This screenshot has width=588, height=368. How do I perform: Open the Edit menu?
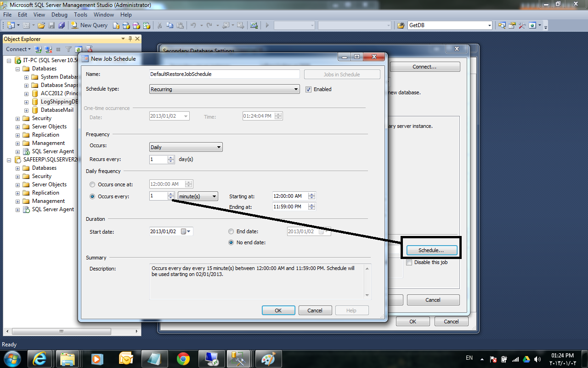tap(23, 15)
